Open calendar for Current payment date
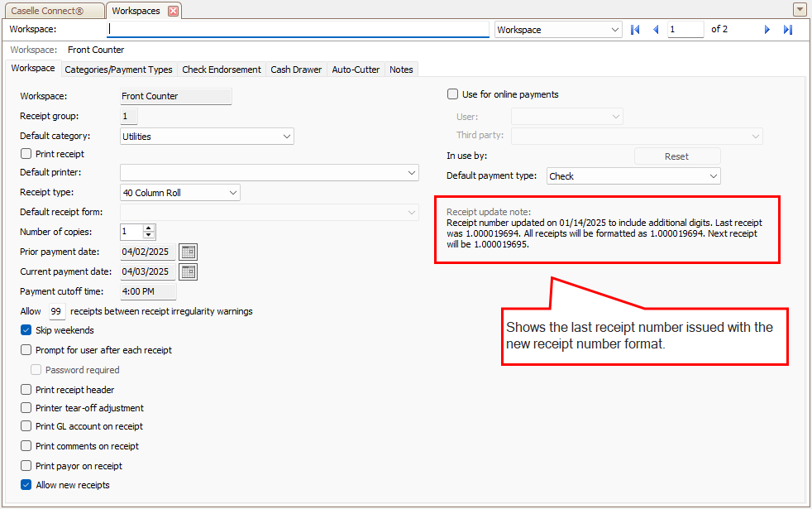Screen dimensions: 812x509 coord(188,271)
